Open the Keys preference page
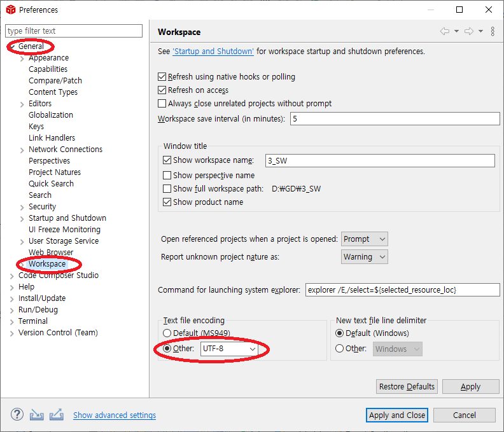Viewport: 504px width, 432px height. tap(36, 127)
